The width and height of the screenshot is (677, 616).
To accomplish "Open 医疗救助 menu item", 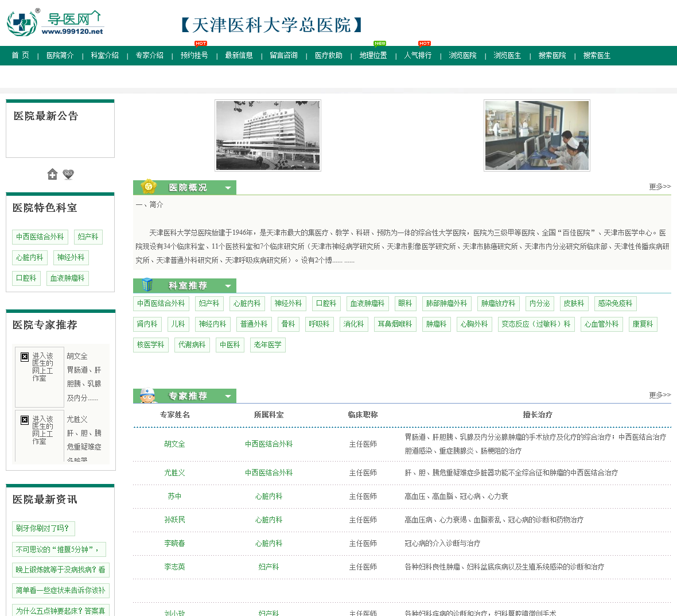I will tap(329, 55).
